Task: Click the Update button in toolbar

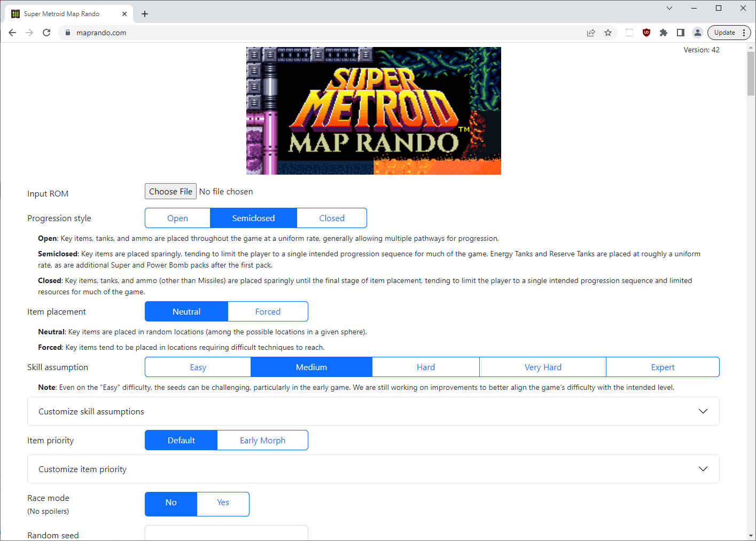Action: coord(724,33)
